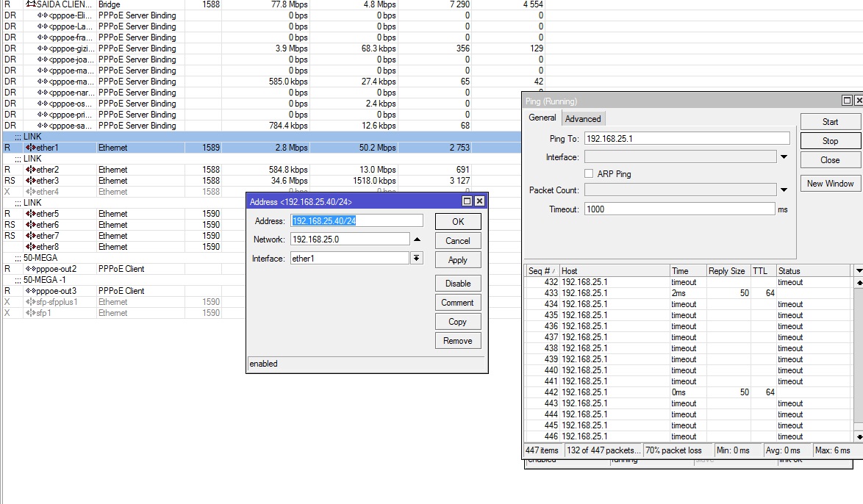863x504 pixels.
Task: Select ping result row Seq 433
Action: [x=689, y=293]
